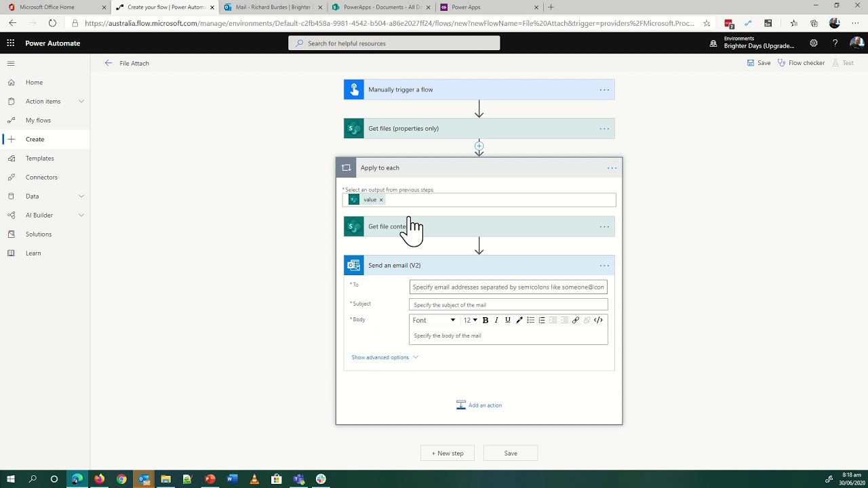Open Slack from the taskbar

(x=321, y=479)
